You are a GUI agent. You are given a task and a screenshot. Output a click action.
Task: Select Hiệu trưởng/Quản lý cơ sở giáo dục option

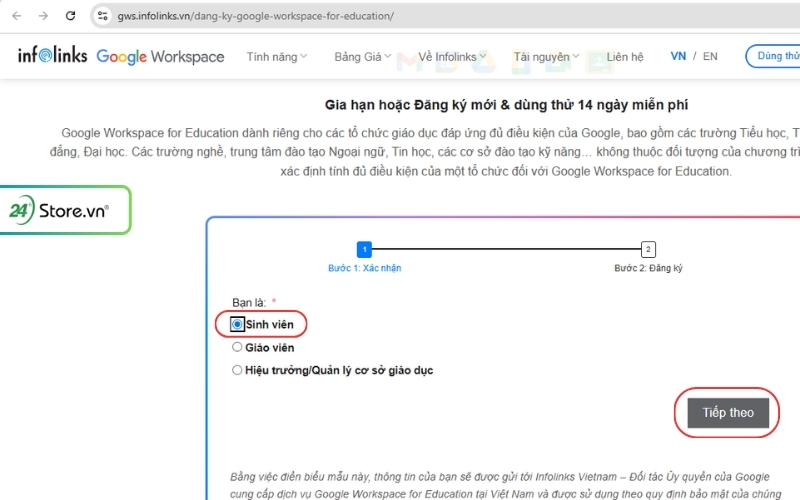(x=237, y=370)
